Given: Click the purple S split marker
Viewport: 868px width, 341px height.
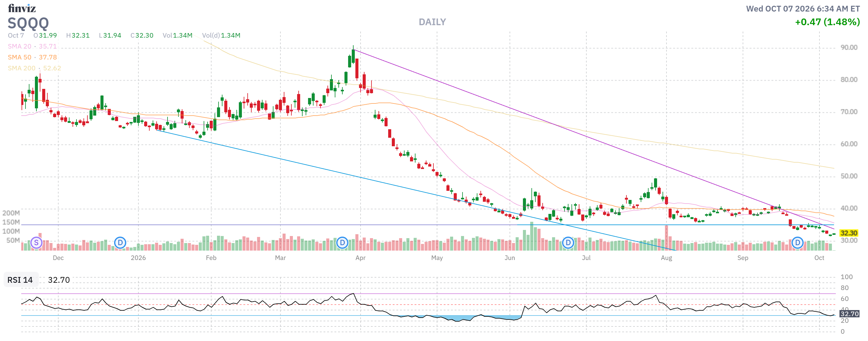Looking at the screenshot, I should tap(36, 243).
